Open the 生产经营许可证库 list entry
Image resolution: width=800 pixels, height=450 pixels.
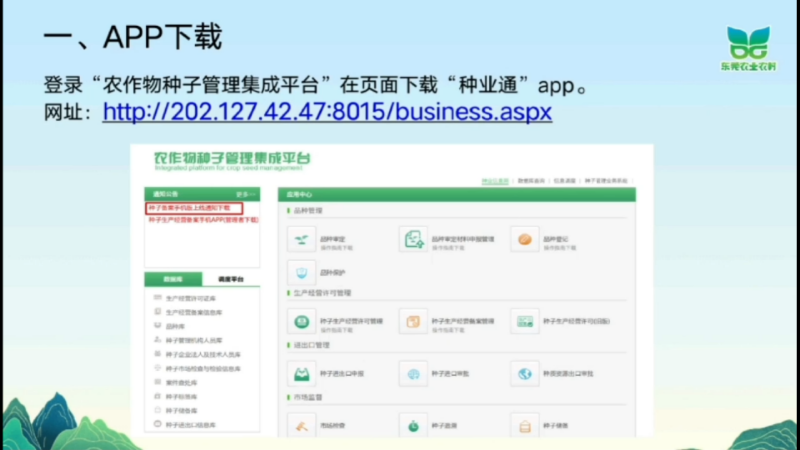(x=190, y=298)
